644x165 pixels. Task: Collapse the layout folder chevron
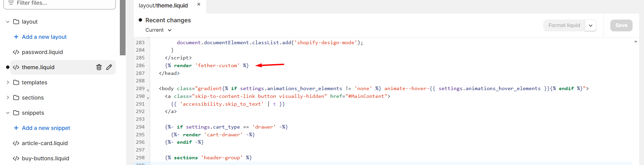8,22
